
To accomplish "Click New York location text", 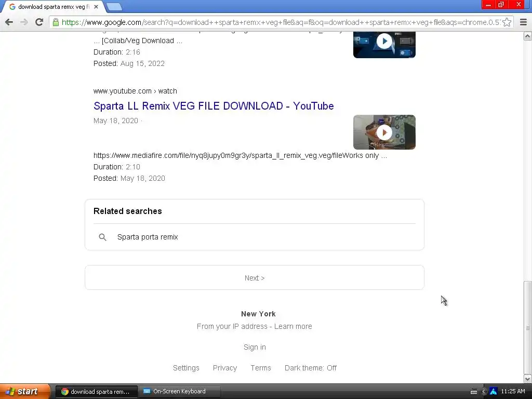I will point(258,314).
